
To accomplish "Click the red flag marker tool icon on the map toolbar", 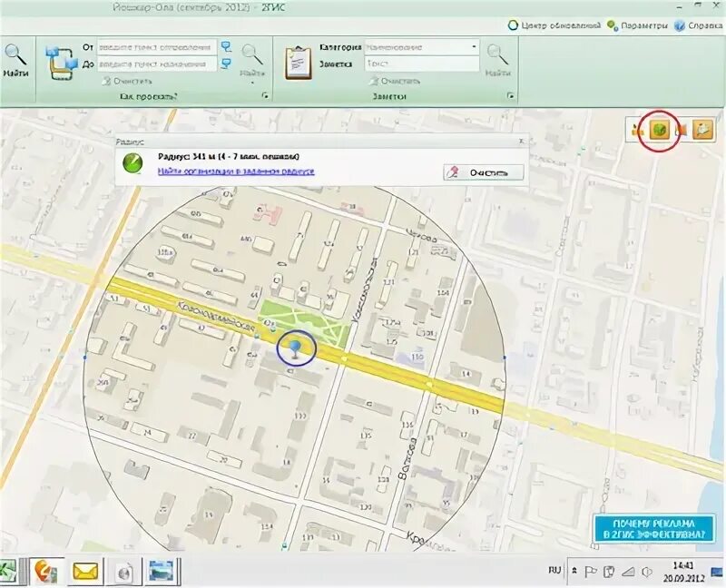I will pyautogui.click(x=681, y=131).
